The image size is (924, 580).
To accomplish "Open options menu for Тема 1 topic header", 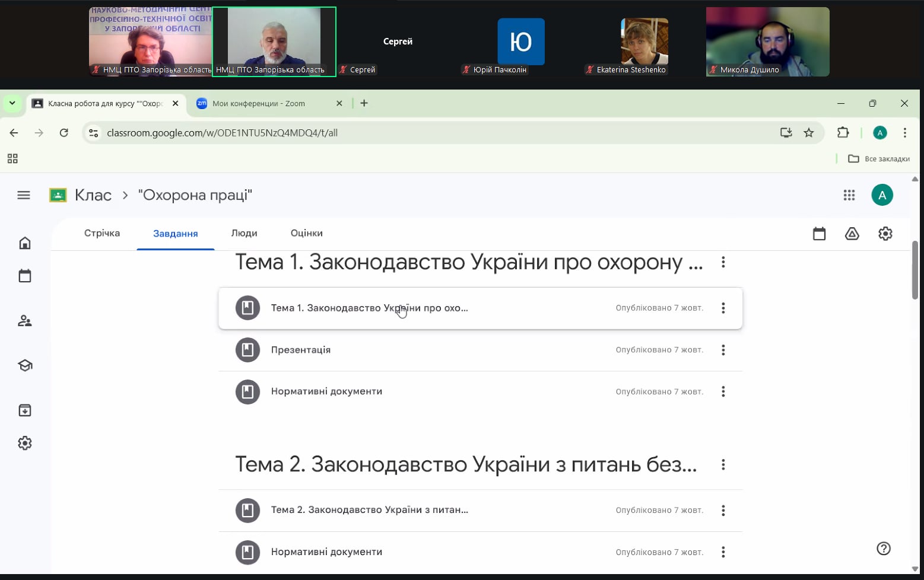I will click(723, 262).
